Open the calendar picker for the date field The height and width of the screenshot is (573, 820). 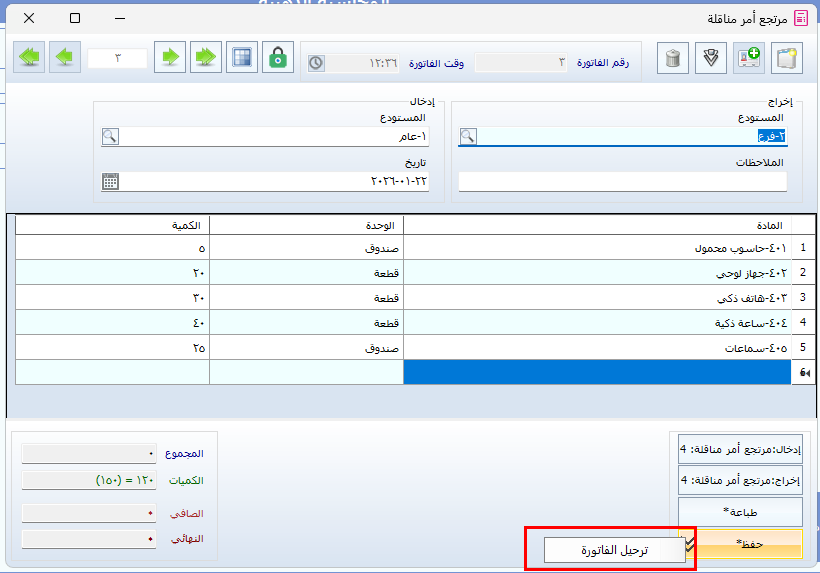click(x=110, y=181)
